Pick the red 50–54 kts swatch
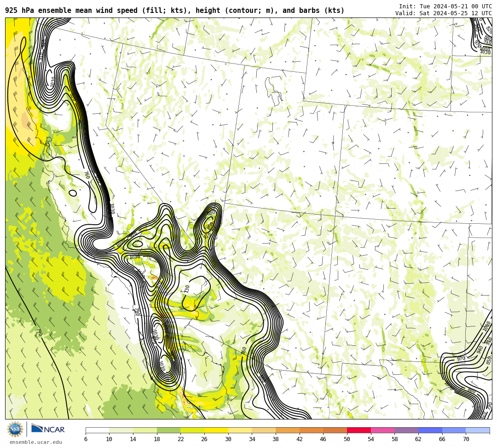The width and height of the screenshot is (497, 448). (359, 430)
